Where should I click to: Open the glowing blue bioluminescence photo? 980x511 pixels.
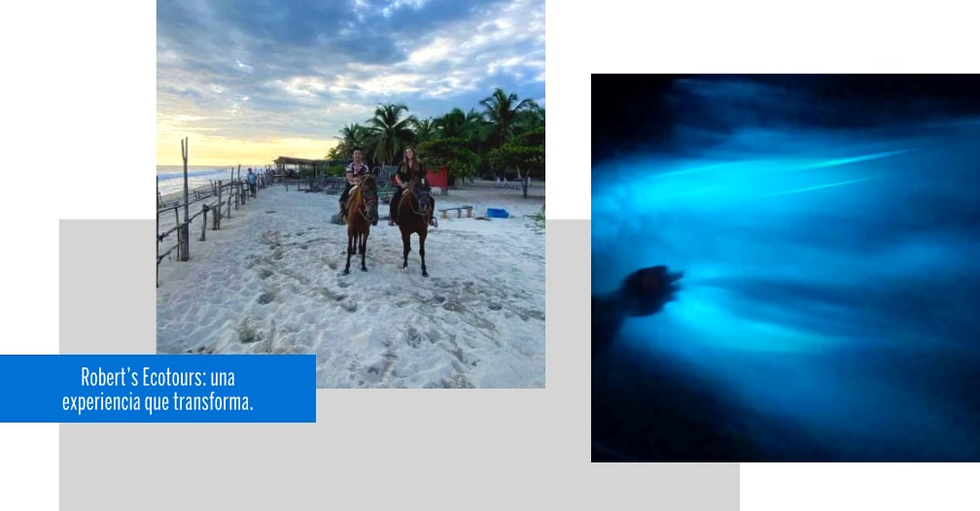786,268
